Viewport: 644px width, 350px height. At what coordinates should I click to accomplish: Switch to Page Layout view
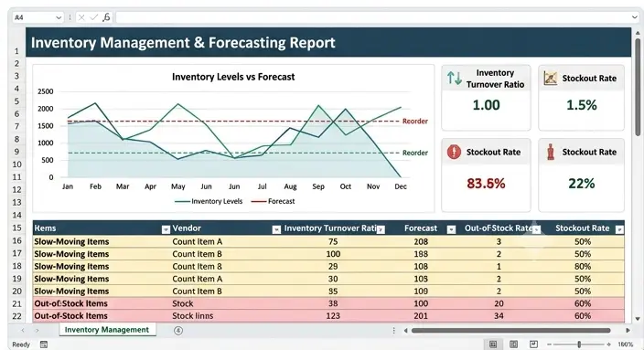tap(513, 345)
